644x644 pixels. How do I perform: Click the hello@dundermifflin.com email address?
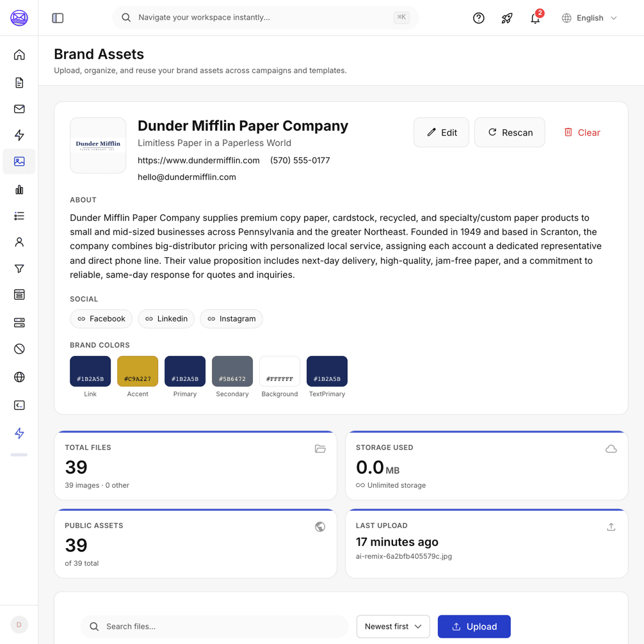[x=187, y=177]
